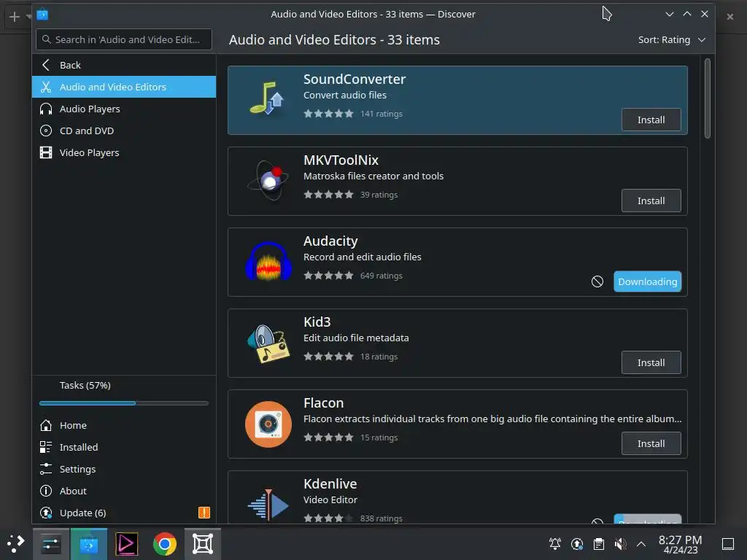Click the screenshot tool taskbar icon
The image size is (747, 560).
pos(203,543)
